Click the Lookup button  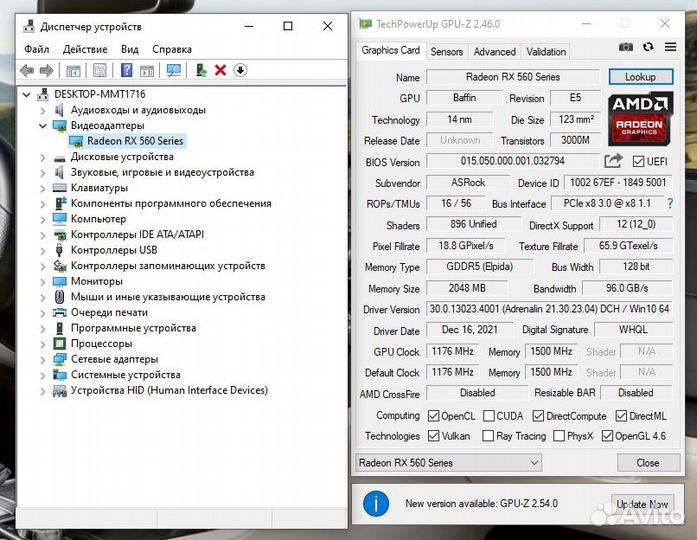[x=640, y=77]
